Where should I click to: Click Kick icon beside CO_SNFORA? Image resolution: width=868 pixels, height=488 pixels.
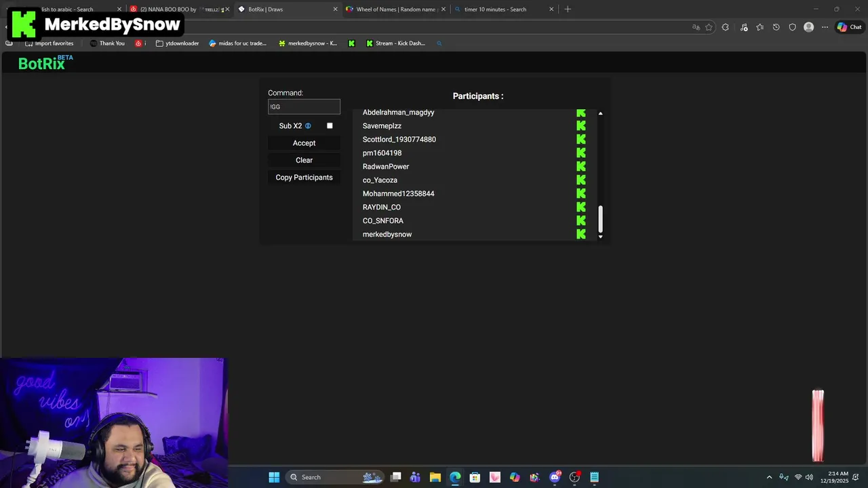[x=581, y=221]
